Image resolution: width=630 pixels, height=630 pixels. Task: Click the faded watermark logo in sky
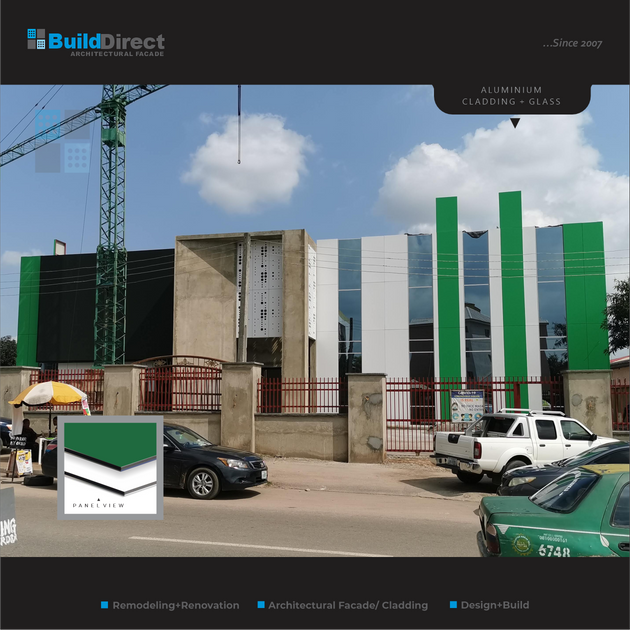click(63, 141)
